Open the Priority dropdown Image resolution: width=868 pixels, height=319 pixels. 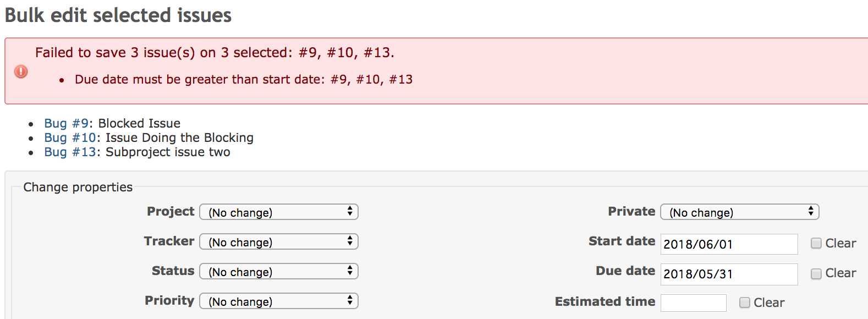pyautogui.click(x=279, y=301)
